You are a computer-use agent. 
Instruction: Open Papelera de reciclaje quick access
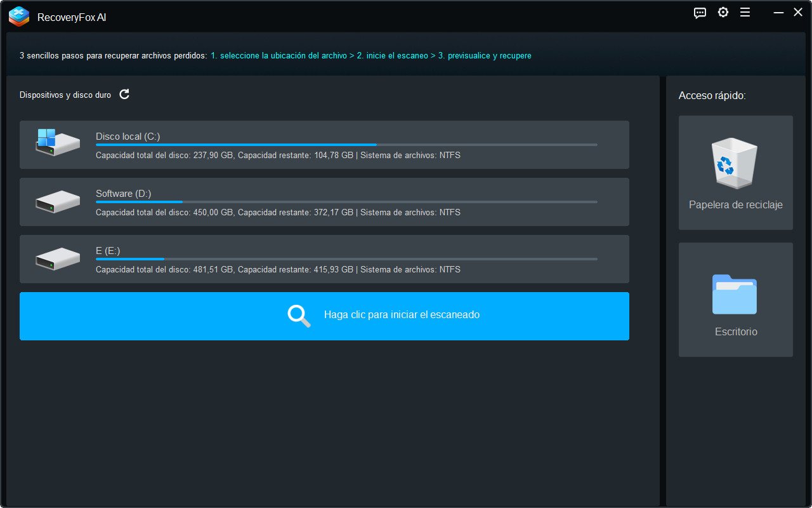[x=735, y=173]
